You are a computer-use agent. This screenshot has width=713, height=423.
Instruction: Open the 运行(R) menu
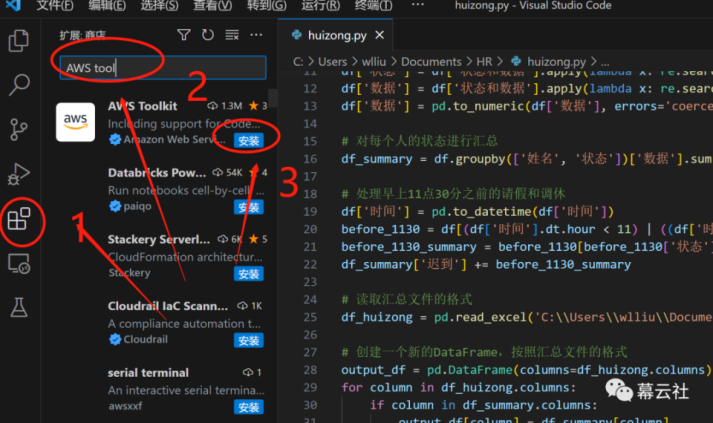pos(321,5)
